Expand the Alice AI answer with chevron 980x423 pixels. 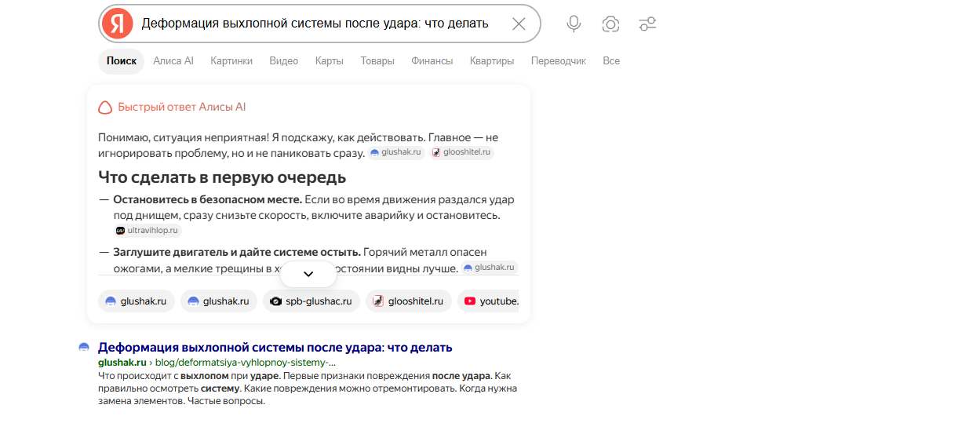point(308,274)
